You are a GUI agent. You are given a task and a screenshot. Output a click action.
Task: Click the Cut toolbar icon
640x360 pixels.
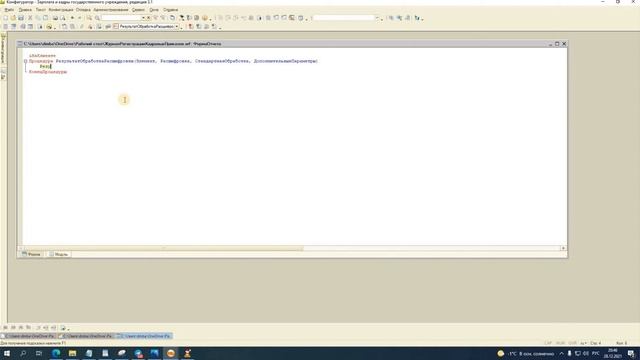30,18
